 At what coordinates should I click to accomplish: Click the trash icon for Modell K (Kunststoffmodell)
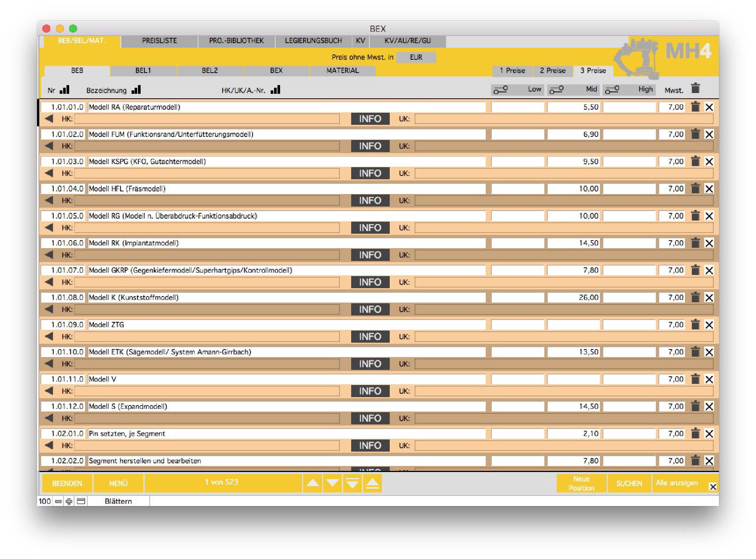(695, 297)
